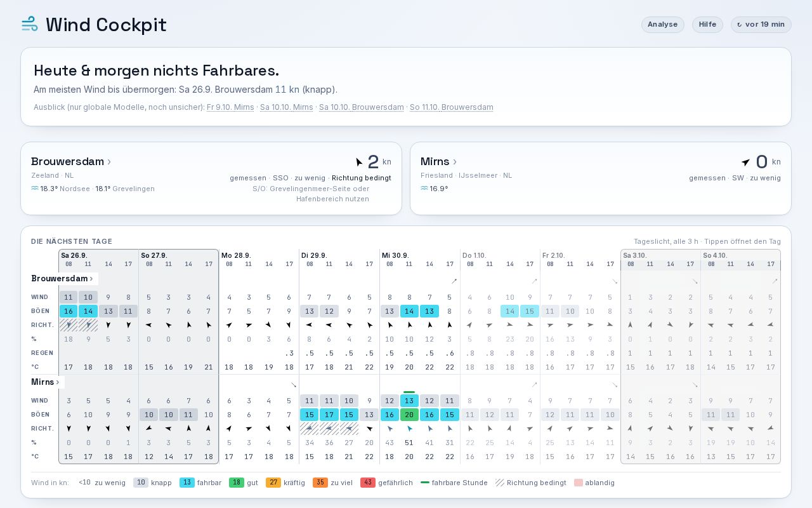Click the '13 fahrbar' legend swatch
The image size is (812, 508).
coord(187,483)
